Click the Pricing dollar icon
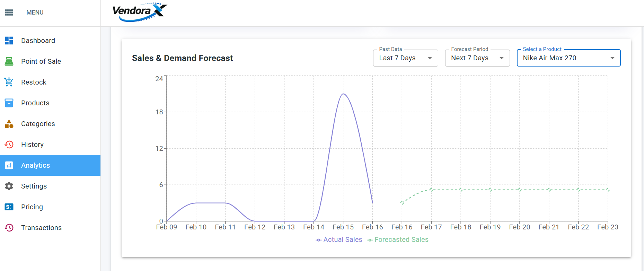644x271 pixels. pyautogui.click(x=9, y=207)
